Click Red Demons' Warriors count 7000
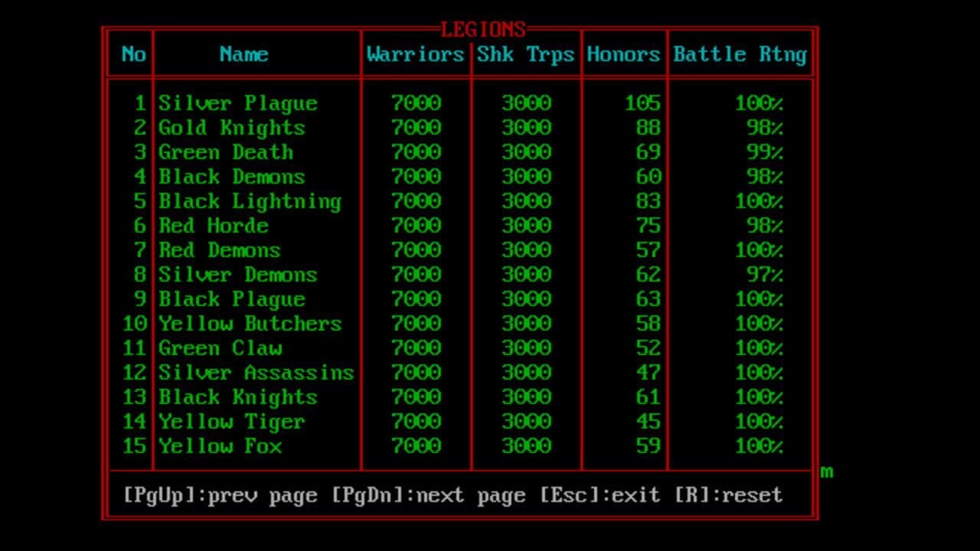 click(x=416, y=250)
